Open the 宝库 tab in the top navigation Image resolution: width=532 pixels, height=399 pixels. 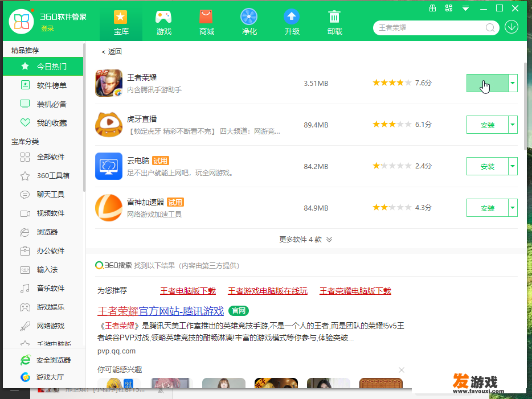pyautogui.click(x=121, y=23)
